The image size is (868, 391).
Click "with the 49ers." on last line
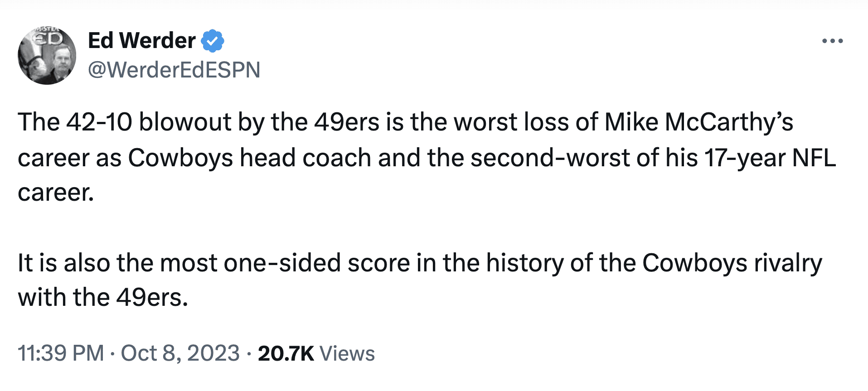coord(103,298)
